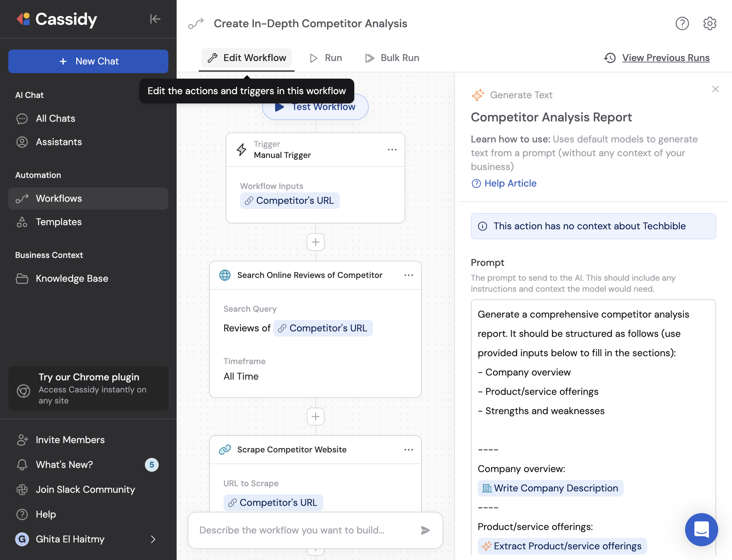This screenshot has height=560, width=732.
Task: Add step below Search Online Reviews
Action: click(316, 417)
